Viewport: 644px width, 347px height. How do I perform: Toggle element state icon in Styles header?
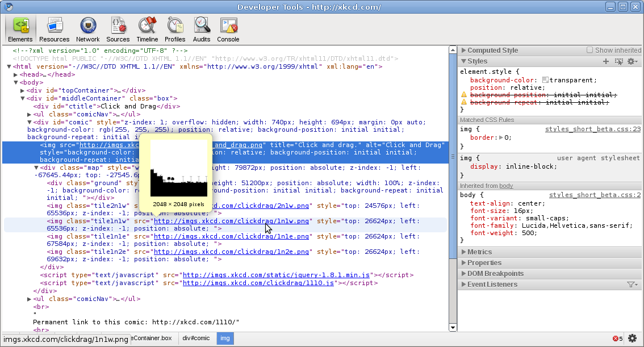point(618,61)
